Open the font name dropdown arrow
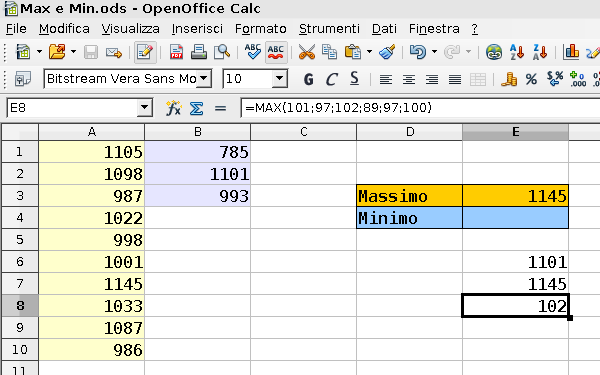The width and height of the screenshot is (600, 375). [205, 79]
